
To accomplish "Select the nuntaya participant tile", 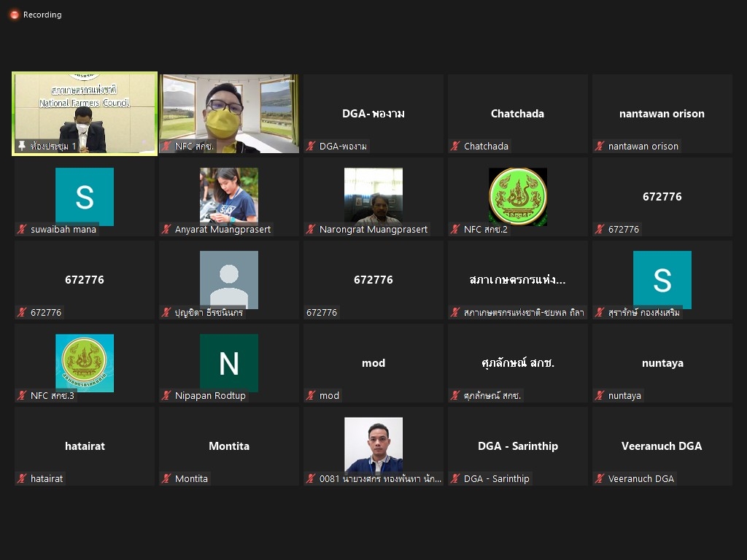I will (x=662, y=363).
